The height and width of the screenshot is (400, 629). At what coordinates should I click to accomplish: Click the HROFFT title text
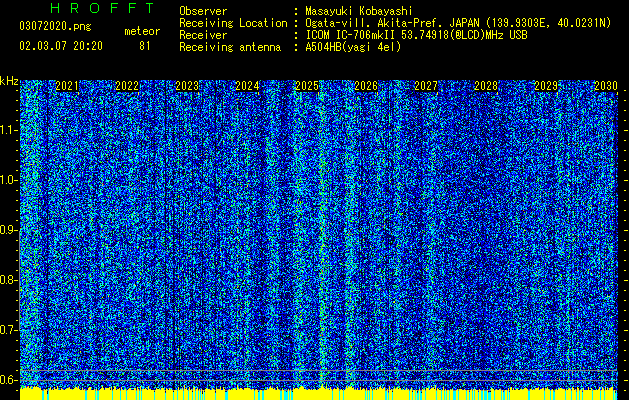pyautogui.click(x=103, y=8)
